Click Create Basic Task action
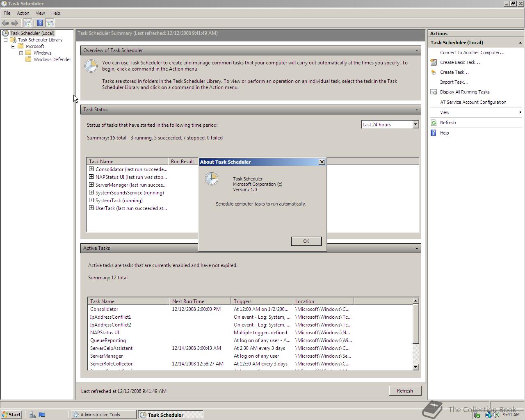This screenshot has width=525, height=420. pyautogui.click(x=460, y=62)
